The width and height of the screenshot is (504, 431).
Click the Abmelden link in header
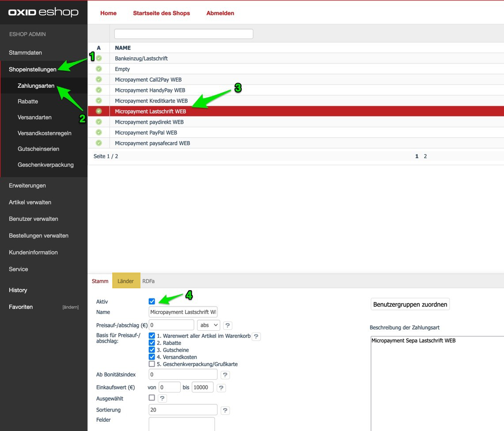tap(220, 13)
